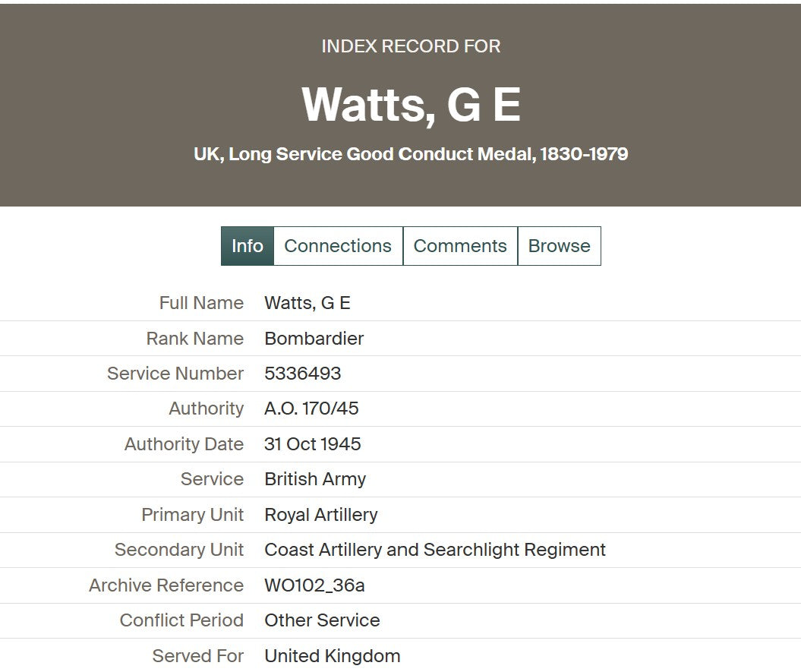Select Coast Artillery and Searchlight Regiment text
The width and height of the screenshot is (801, 672).
pyautogui.click(x=435, y=549)
